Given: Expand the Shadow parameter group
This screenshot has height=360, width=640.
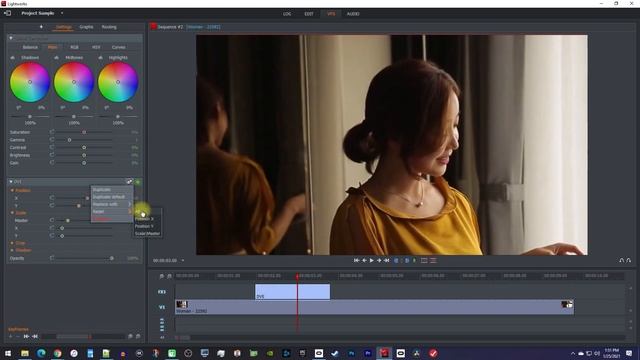Looking at the screenshot, I should pyautogui.click(x=12, y=250).
